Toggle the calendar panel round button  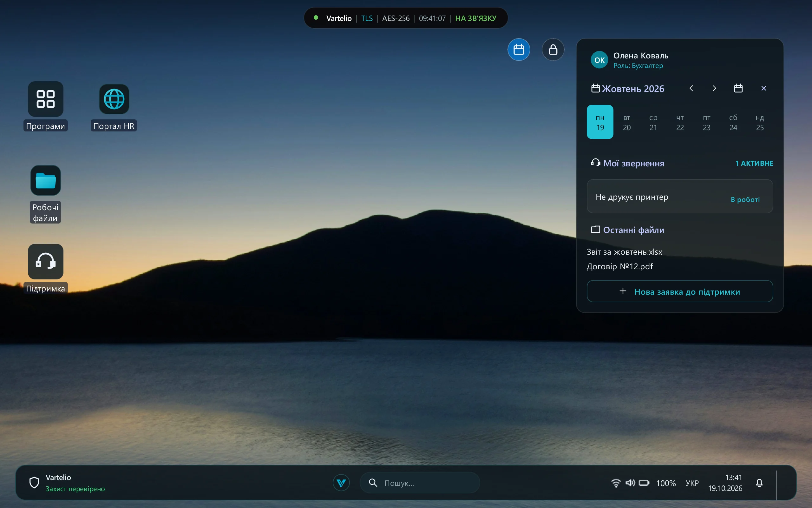tap(519, 50)
